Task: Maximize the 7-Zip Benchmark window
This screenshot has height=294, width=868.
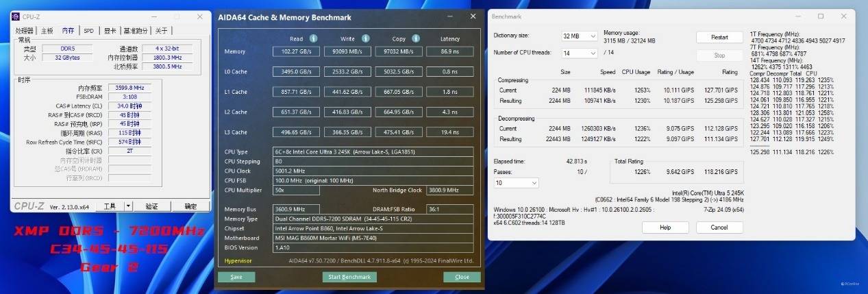Action: pos(821,16)
